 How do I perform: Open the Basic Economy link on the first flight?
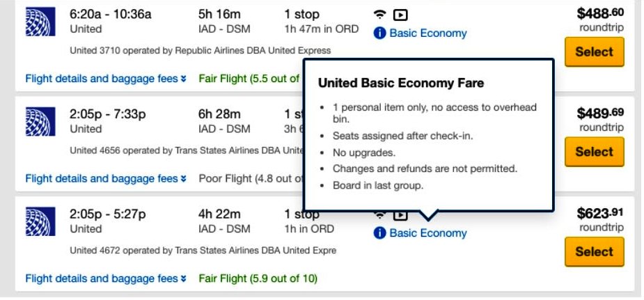coord(428,33)
